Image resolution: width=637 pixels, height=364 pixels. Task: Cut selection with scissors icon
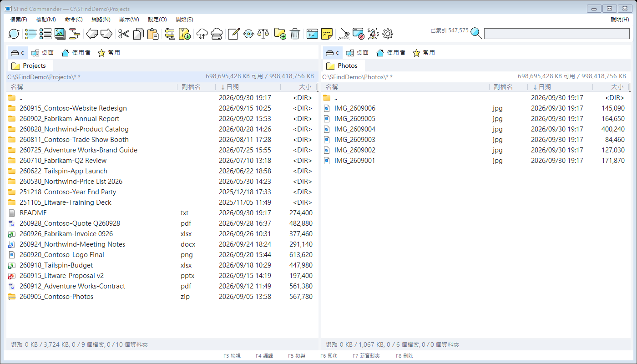(124, 34)
